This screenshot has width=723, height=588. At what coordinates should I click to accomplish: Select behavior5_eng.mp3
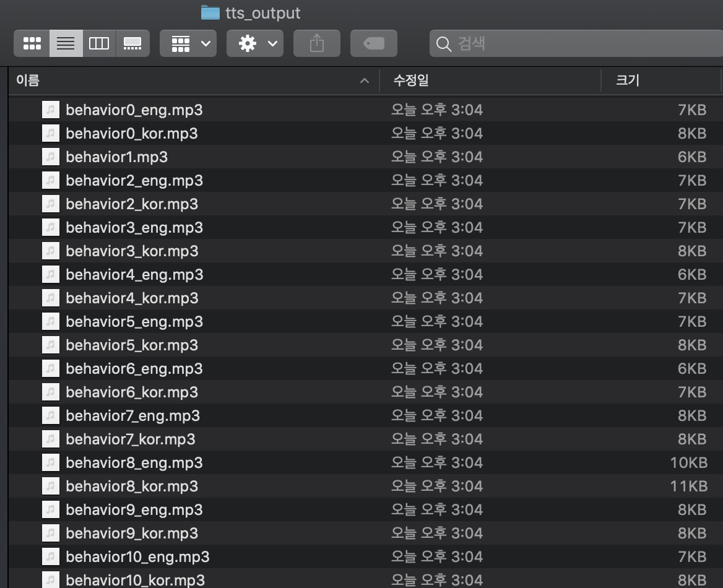coord(366,321)
